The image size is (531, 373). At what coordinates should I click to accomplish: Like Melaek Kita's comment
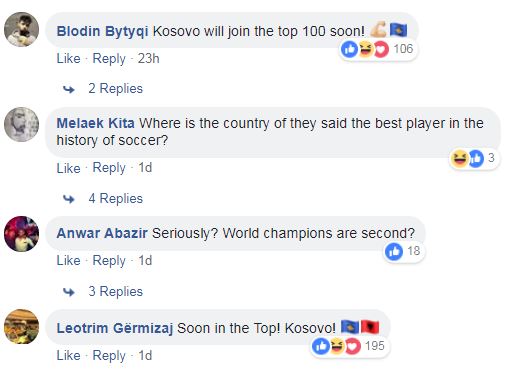(x=68, y=168)
